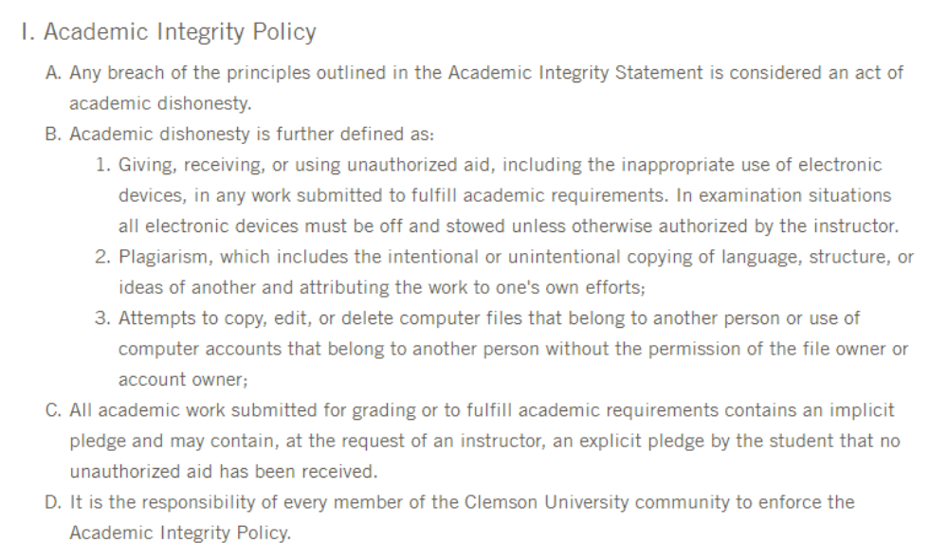The width and height of the screenshot is (948, 560).
Task: Click the line starting "computer accounts that belong"
Action: coord(513,349)
